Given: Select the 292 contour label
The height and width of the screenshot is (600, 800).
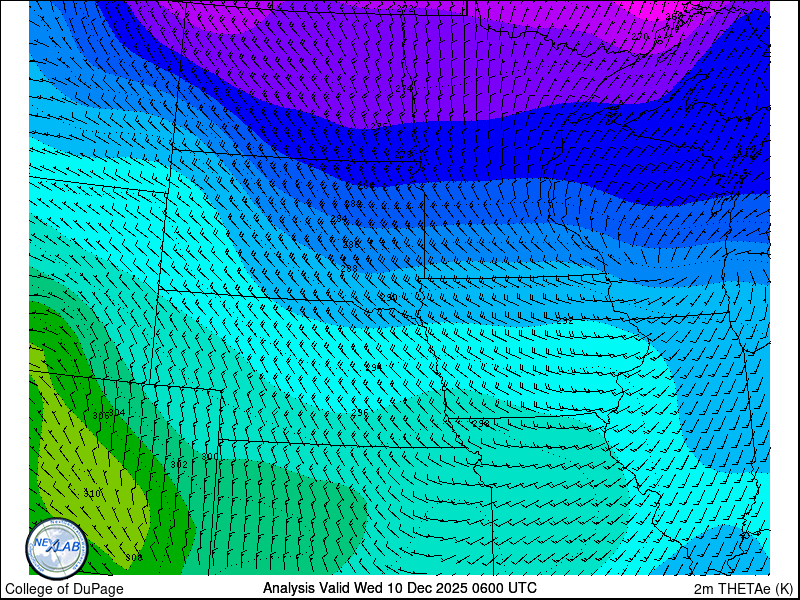Looking at the screenshot, I should coord(565,321).
